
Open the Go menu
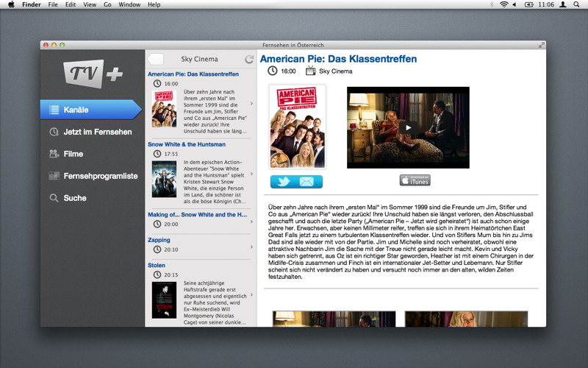coord(107,4)
